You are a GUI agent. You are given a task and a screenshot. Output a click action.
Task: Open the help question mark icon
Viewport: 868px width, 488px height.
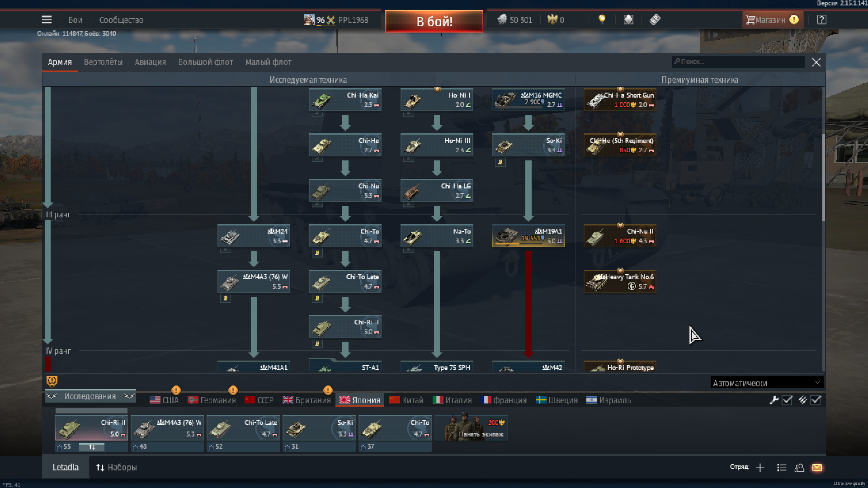(821, 20)
